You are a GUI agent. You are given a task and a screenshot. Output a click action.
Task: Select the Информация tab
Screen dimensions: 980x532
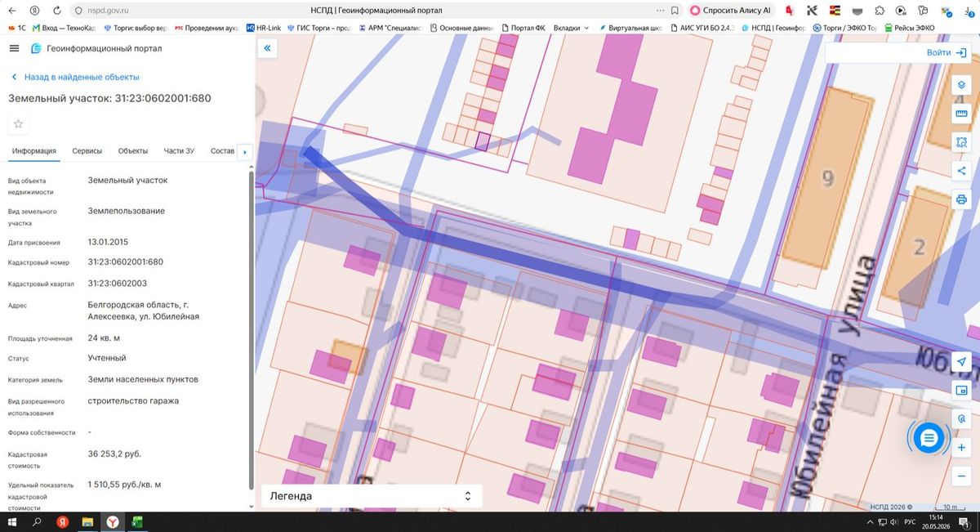click(x=34, y=151)
